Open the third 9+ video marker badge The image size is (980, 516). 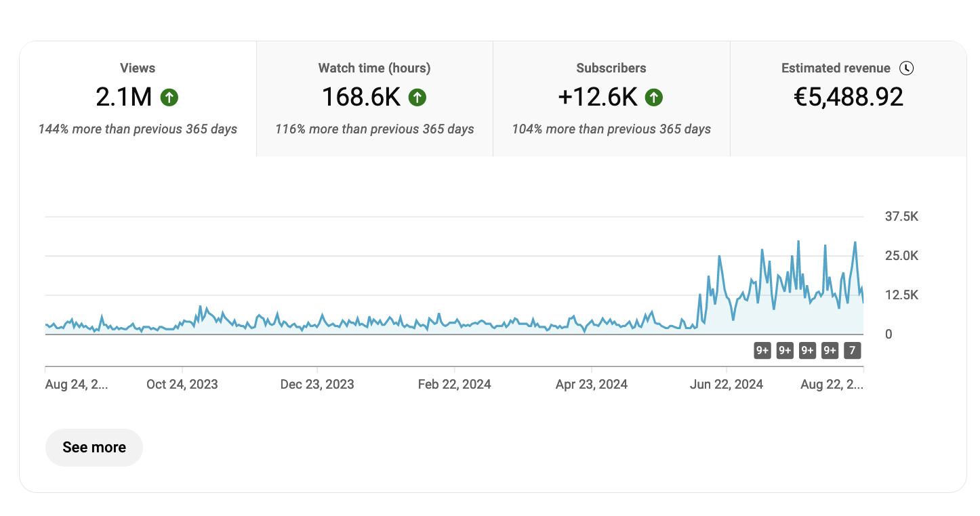pyautogui.click(x=807, y=350)
